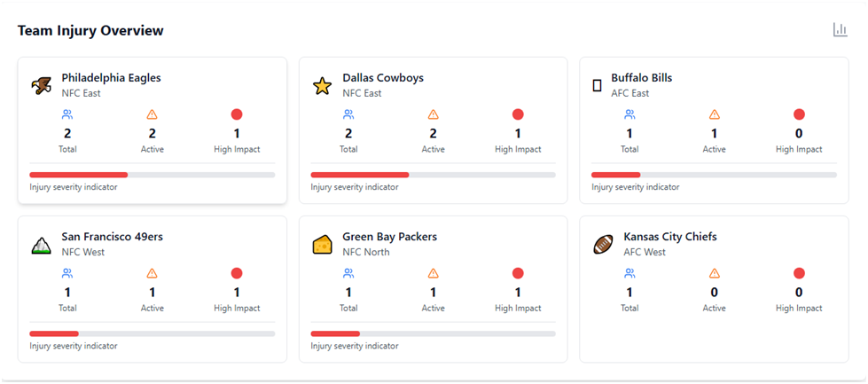Click the Total count 1 for Buffalo Bills

pos(629,133)
